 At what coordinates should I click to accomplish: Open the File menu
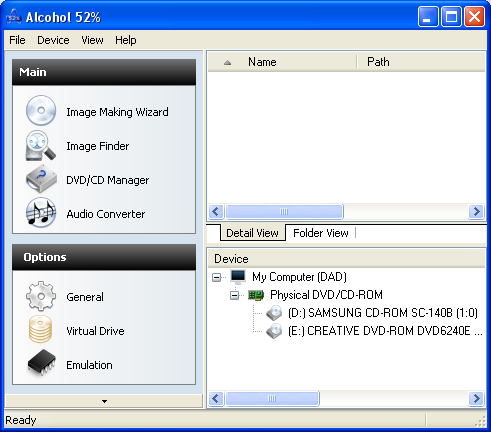click(17, 40)
